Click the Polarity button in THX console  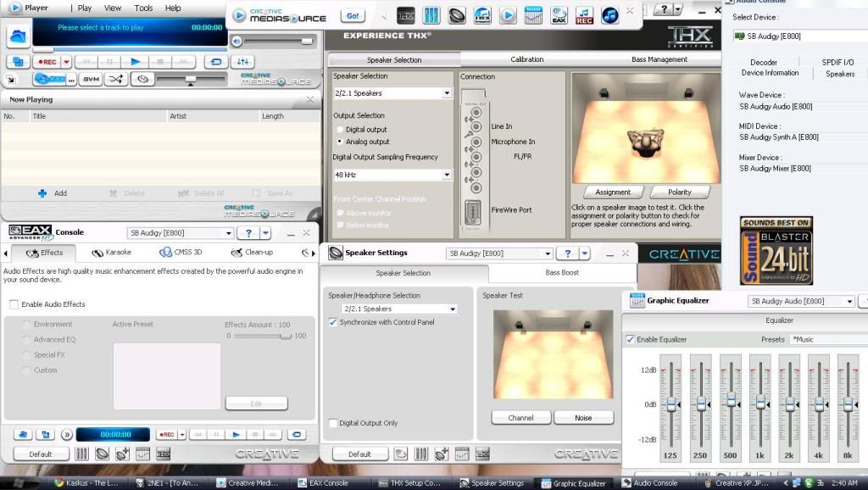[x=679, y=192]
